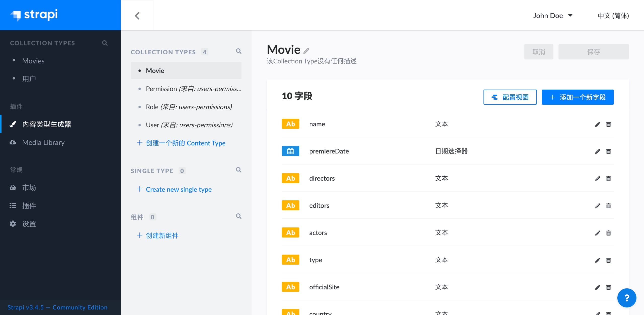This screenshot has height=315, width=644.
Task: Open 市场 marketplace menu item
Action: (x=29, y=187)
